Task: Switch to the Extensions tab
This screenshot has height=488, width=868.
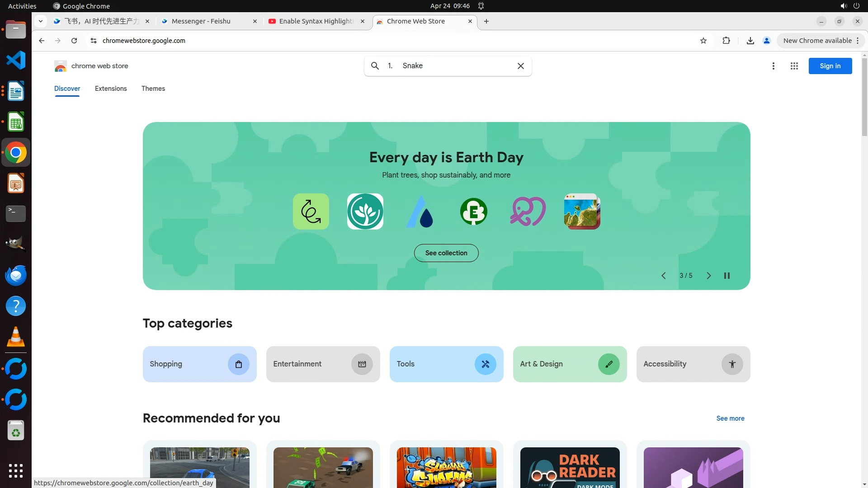Action: (x=111, y=89)
